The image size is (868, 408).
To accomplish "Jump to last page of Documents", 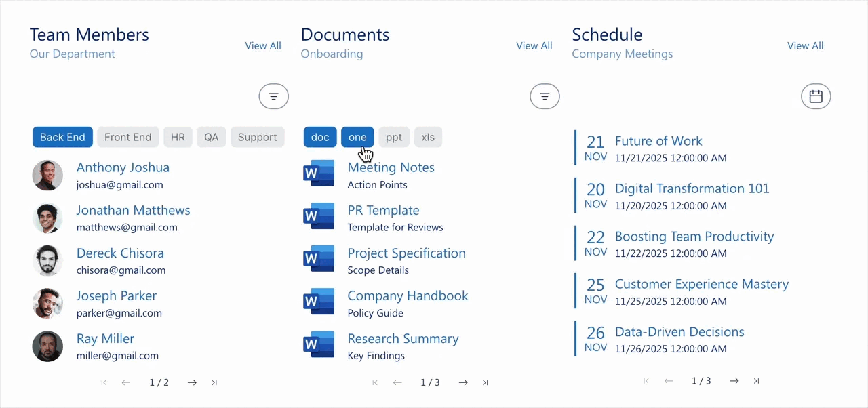I will [x=486, y=382].
